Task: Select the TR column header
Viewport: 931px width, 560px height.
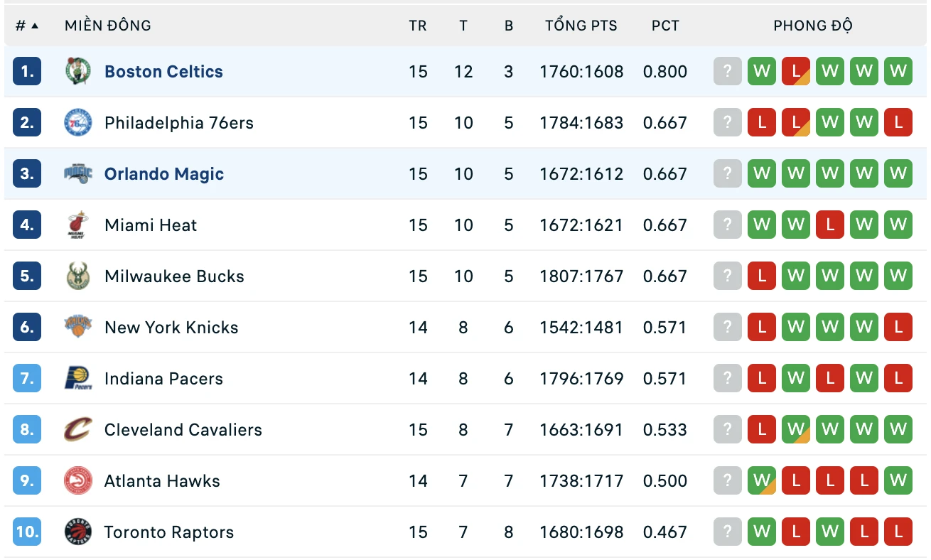Action: 418,26
